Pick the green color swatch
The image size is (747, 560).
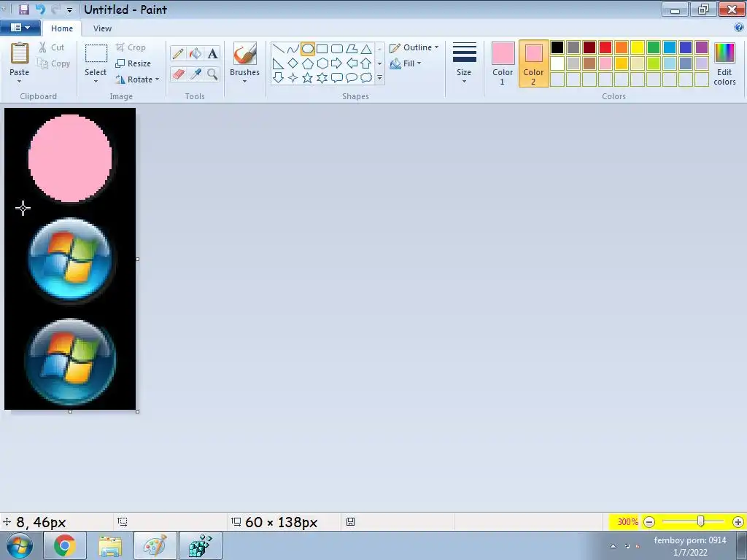click(654, 47)
